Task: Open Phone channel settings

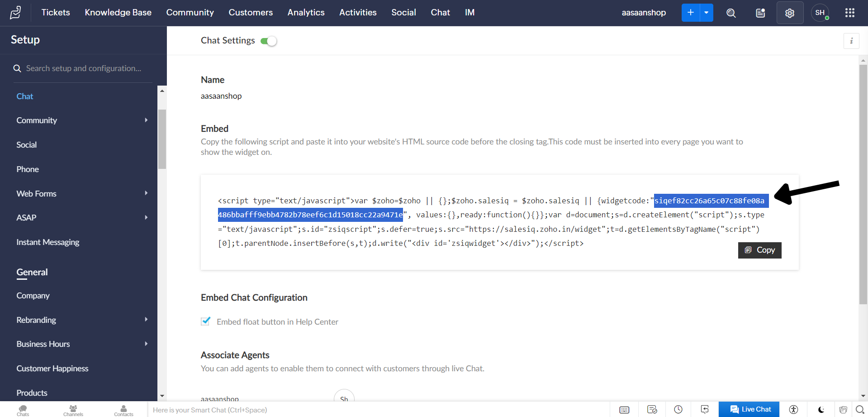Action: coord(28,169)
